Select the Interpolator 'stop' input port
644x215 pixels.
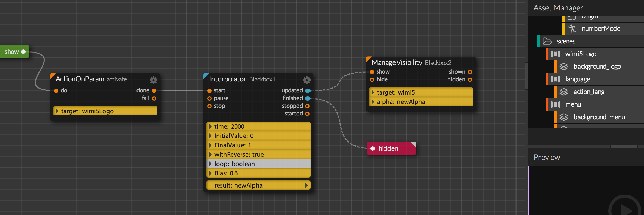pos(210,106)
